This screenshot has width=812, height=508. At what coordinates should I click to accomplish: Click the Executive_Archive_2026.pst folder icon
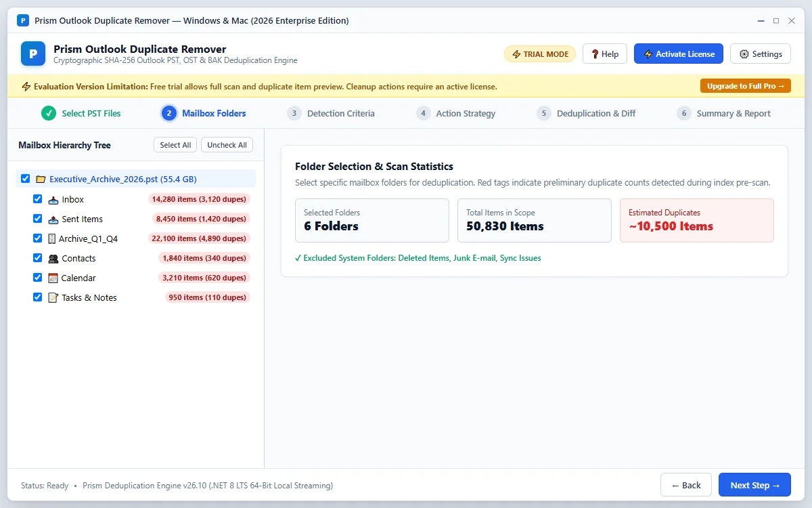click(41, 179)
